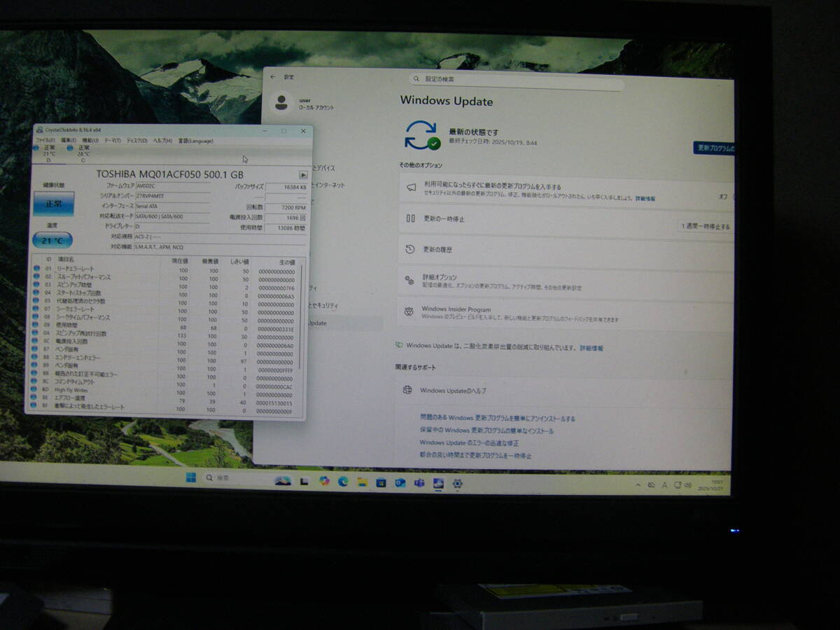Open the ヘルプ(H) menu in CrystalDiskInfo
Screen dimensions: 840x630
[162, 141]
